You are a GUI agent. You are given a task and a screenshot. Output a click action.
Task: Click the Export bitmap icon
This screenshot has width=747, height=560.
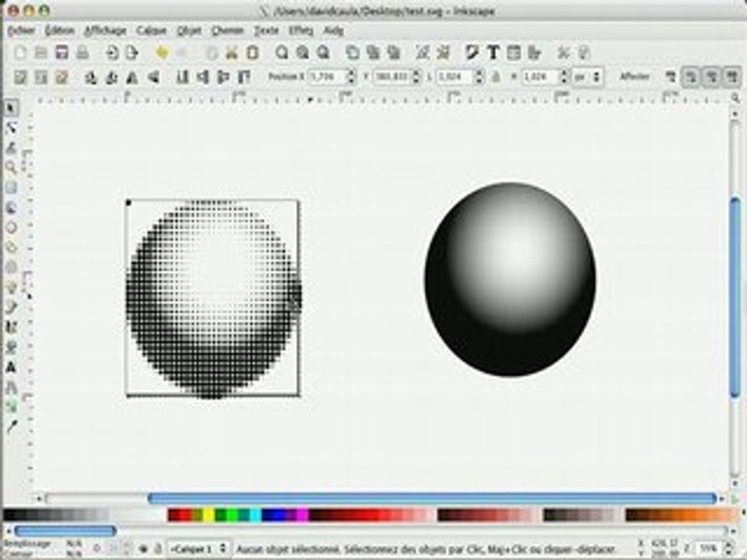pyautogui.click(x=132, y=52)
